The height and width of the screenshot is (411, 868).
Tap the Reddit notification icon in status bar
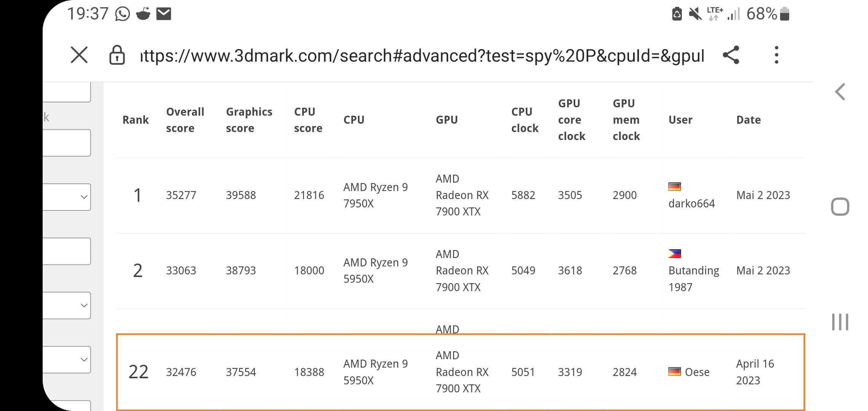(x=144, y=14)
